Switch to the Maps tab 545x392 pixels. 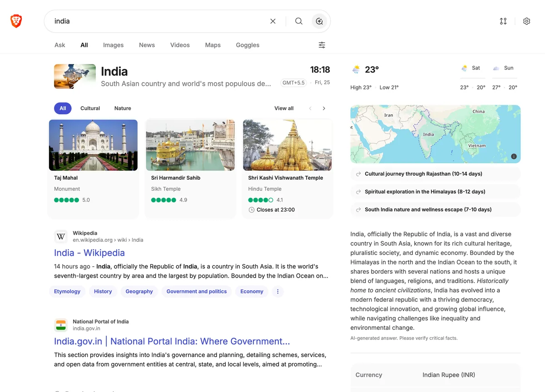click(x=213, y=45)
